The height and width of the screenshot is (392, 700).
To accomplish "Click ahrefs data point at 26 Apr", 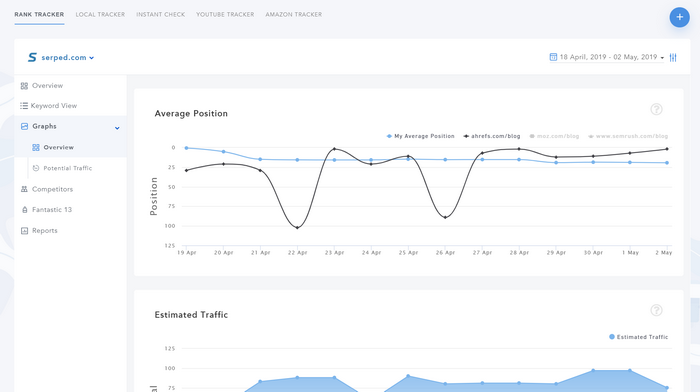I will 445,217.
